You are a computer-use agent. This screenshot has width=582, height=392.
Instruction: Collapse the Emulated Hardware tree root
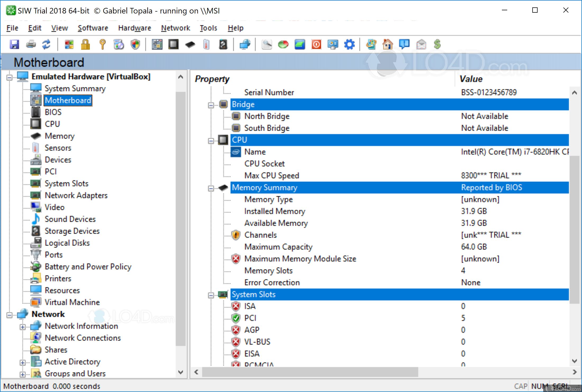pyautogui.click(x=10, y=77)
